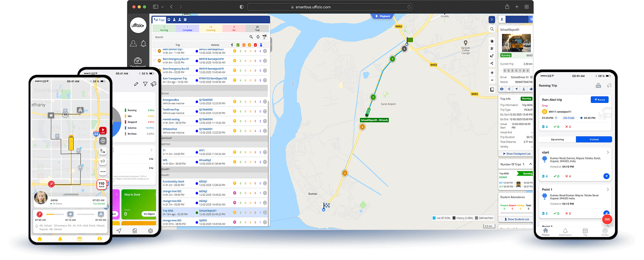The height and width of the screenshot is (260, 644).
Task: Click the map zoom out minus
Action: point(492,80)
